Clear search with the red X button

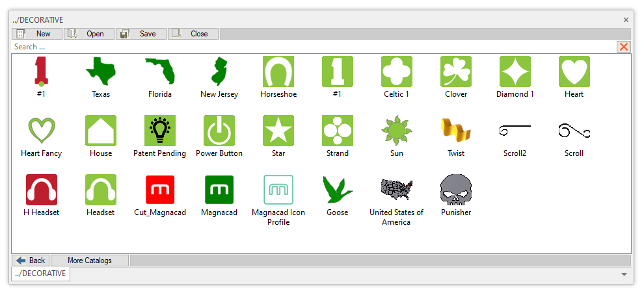click(x=624, y=47)
